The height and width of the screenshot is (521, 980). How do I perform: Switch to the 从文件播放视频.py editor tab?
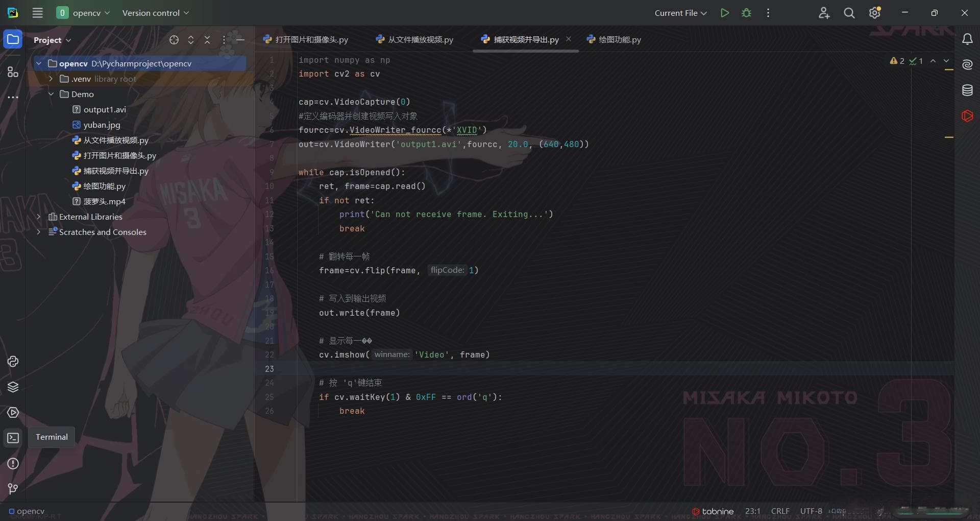414,39
